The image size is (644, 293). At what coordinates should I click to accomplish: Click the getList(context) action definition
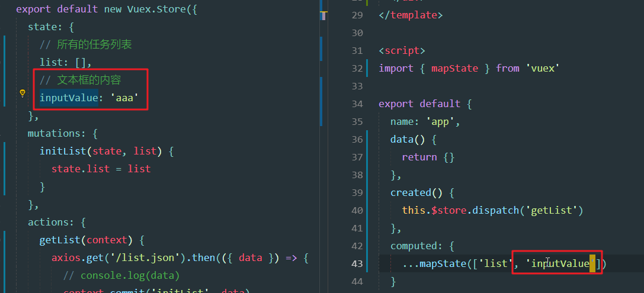coord(83,240)
